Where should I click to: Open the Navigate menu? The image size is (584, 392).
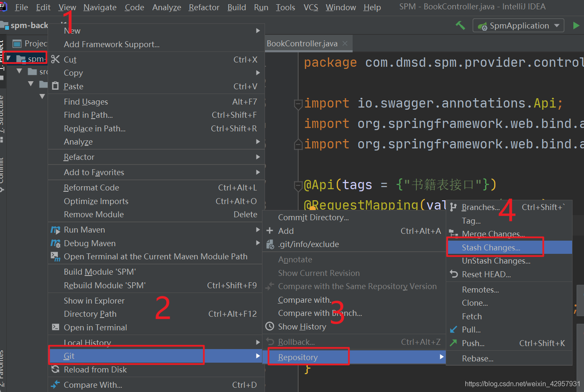[100, 7]
